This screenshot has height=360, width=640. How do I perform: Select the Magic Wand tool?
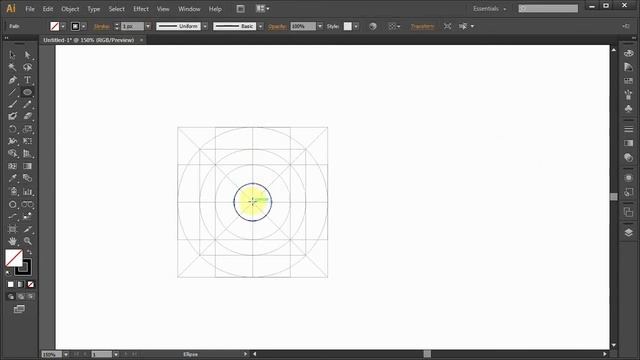click(12, 67)
